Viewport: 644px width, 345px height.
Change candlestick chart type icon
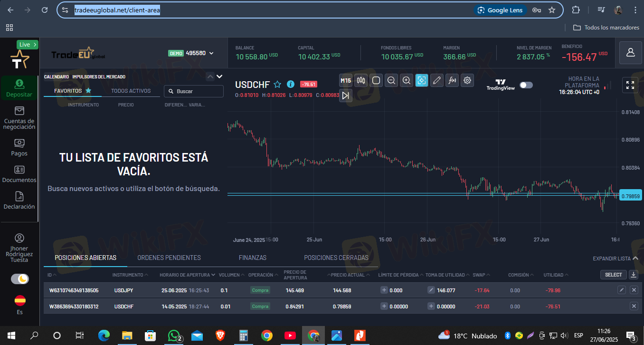(x=361, y=80)
